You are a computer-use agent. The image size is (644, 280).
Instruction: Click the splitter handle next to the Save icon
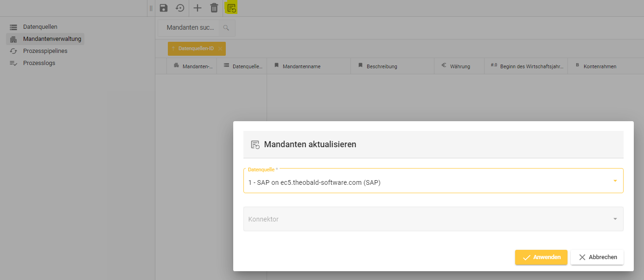(151, 8)
